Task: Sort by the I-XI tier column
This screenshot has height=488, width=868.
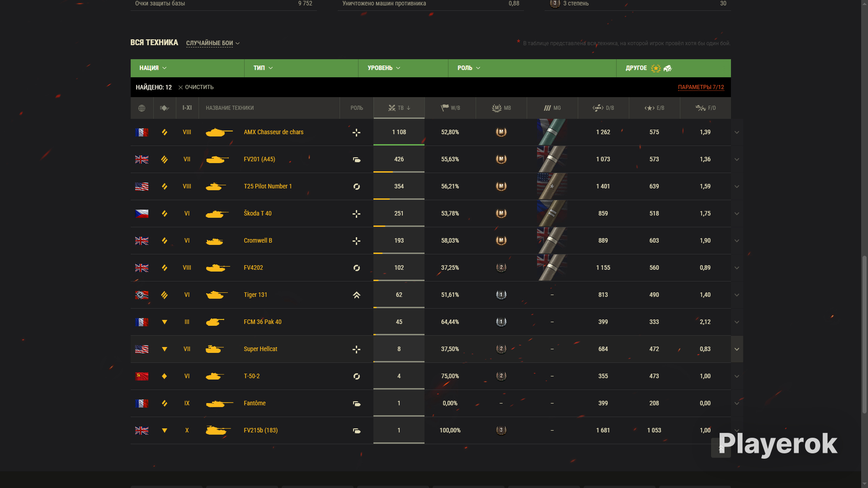Action: tap(187, 108)
